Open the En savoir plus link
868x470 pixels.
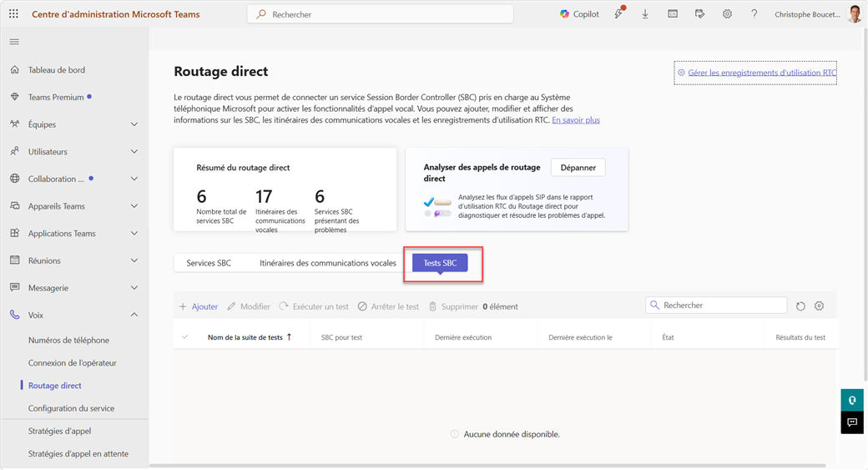tap(576, 120)
